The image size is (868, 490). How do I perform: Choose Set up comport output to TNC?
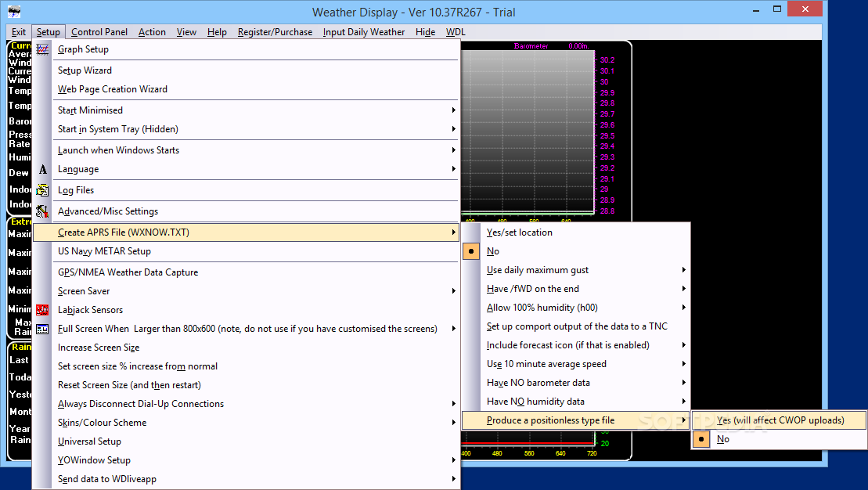576,326
